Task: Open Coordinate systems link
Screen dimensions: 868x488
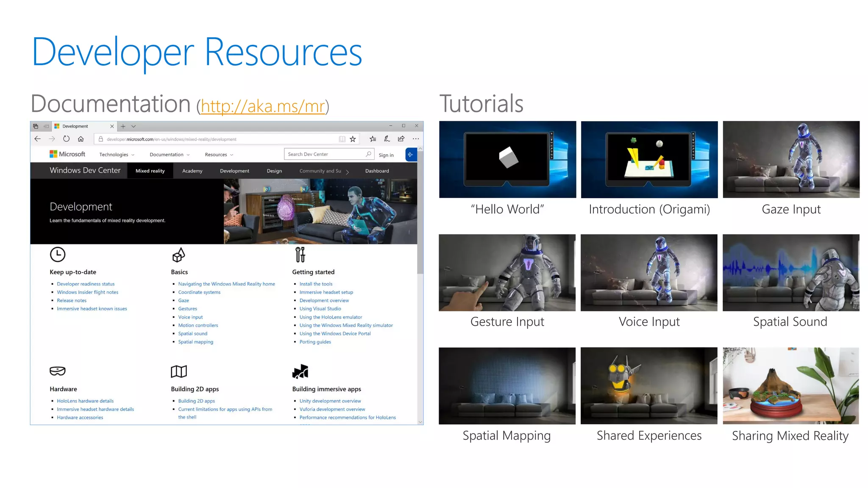Action: pyautogui.click(x=199, y=292)
